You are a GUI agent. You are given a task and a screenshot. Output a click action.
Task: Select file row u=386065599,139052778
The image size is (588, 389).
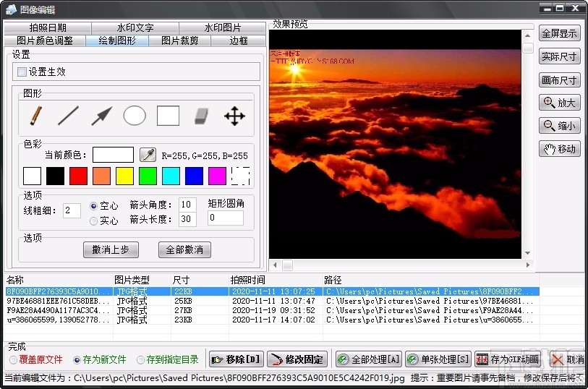(273, 320)
